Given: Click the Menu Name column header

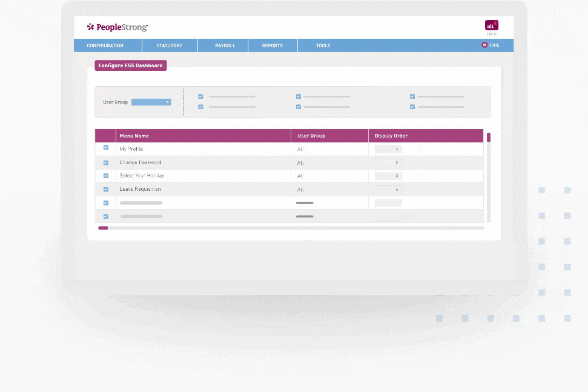Looking at the screenshot, I should 134,136.
